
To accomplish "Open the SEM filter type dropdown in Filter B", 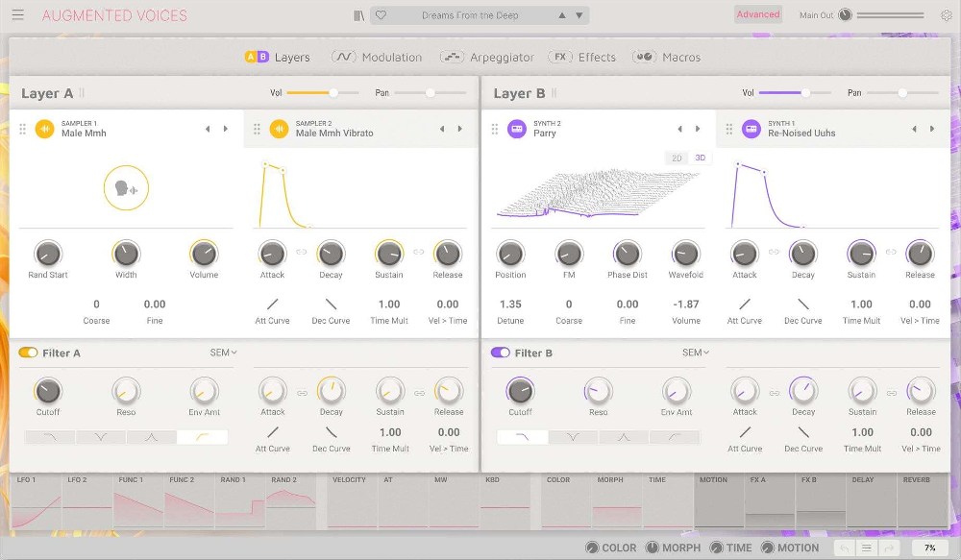I will [x=693, y=353].
